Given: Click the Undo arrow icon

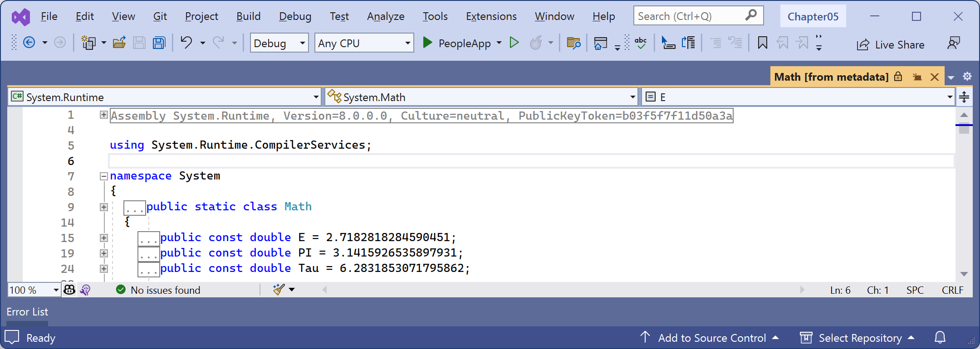Looking at the screenshot, I should click(186, 43).
